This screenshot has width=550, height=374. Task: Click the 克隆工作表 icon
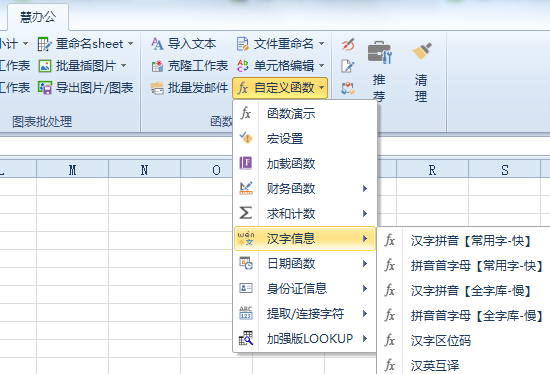tap(157, 66)
